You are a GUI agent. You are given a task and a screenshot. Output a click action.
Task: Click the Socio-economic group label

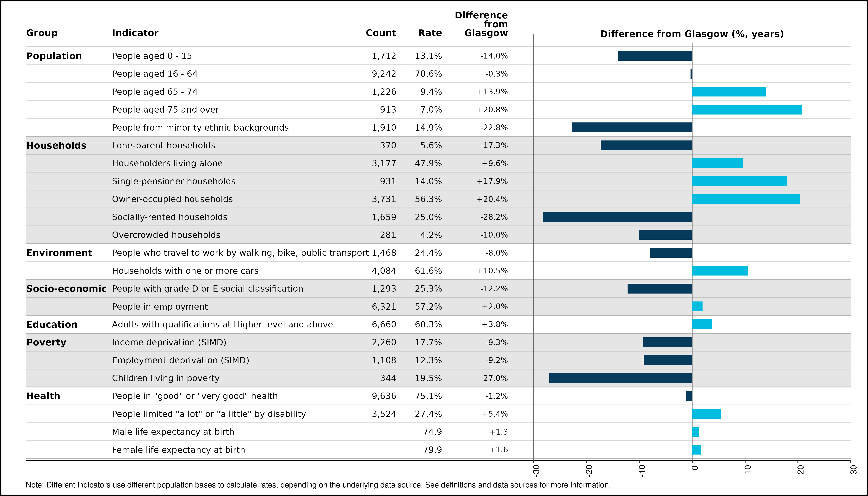(x=66, y=288)
